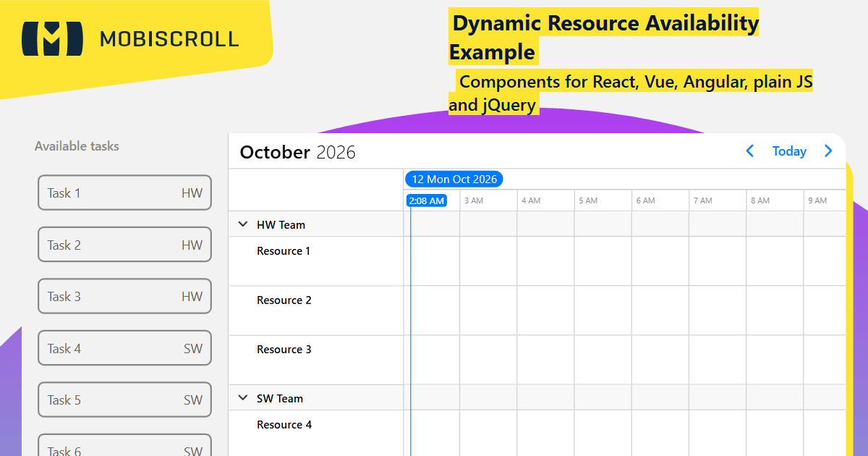Select the Task 2 HW card
The width and height of the screenshot is (868, 456).
tap(124, 245)
